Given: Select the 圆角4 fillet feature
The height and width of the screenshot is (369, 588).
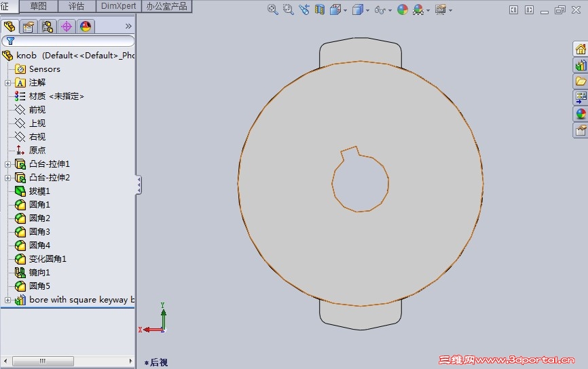Looking at the screenshot, I should [x=32, y=246].
